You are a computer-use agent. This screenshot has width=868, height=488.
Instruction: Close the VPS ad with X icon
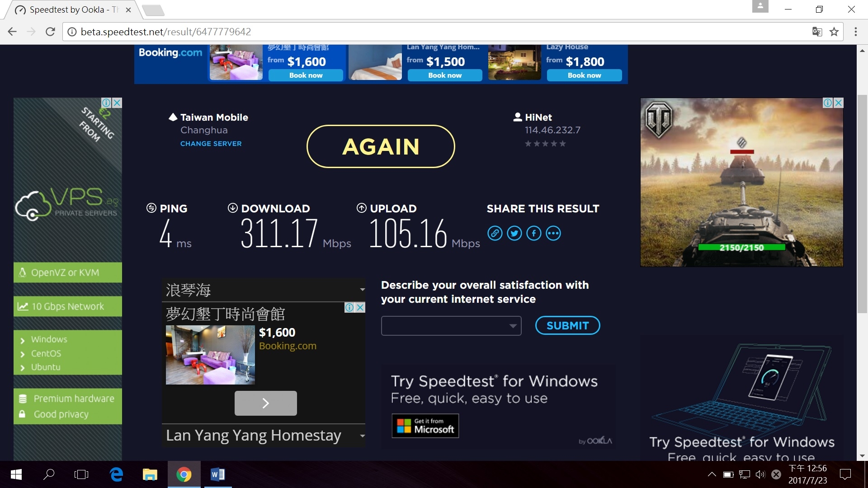coord(117,103)
